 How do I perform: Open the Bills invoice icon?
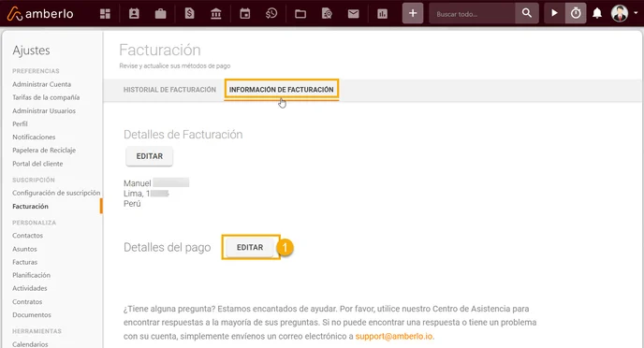tap(189, 13)
